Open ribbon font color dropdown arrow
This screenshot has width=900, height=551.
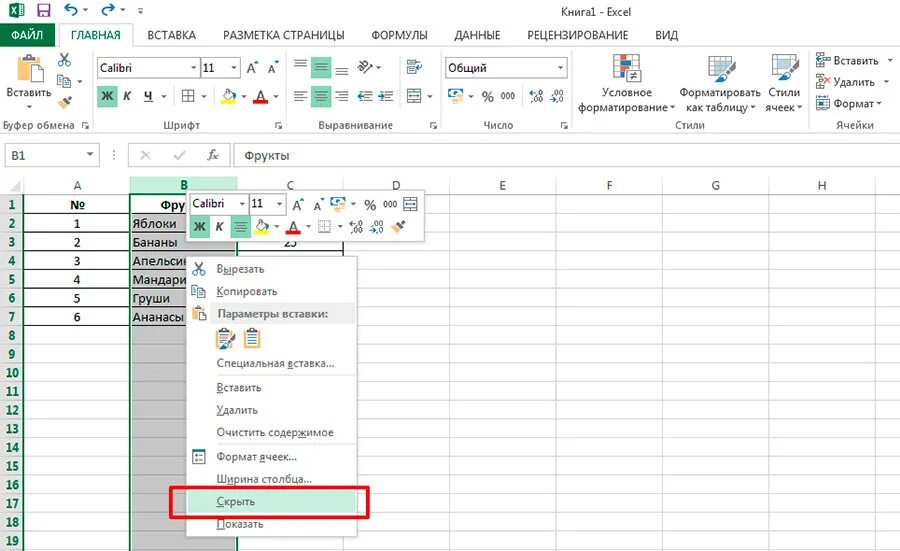coord(276,96)
